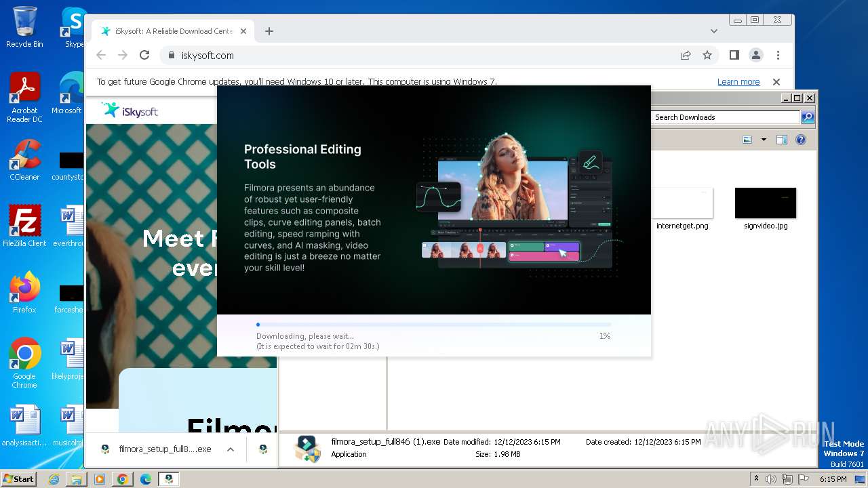This screenshot has width=868, height=488.
Task: Select the iSkysoft browser tab
Action: 174,31
